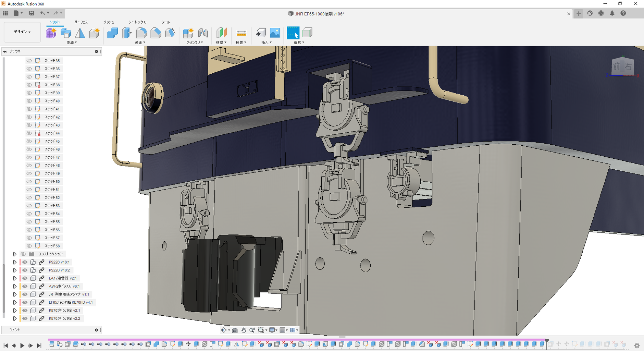Select the Pan hand tool
This screenshot has height=351, width=644.
(x=243, y=330)
